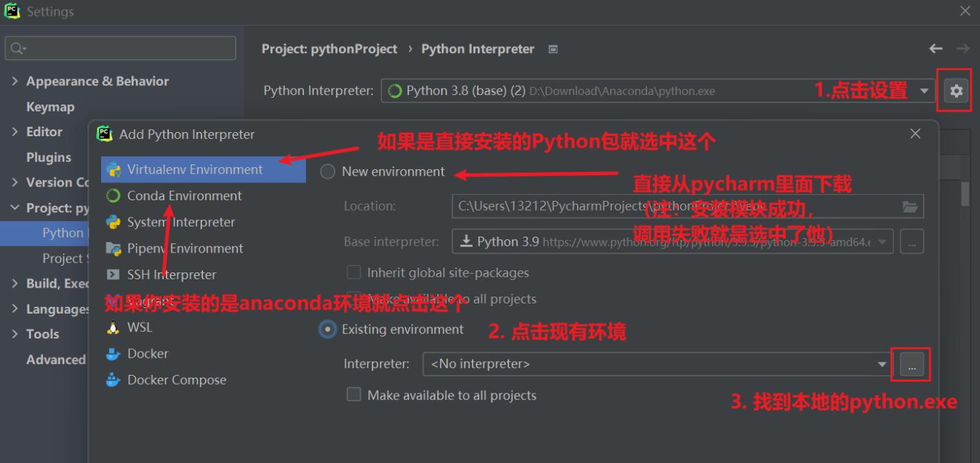Image resolution: width=980 pixels, height=463 pixels.
Task: Enable Inherit global site-packages
Action: point(353,272)
